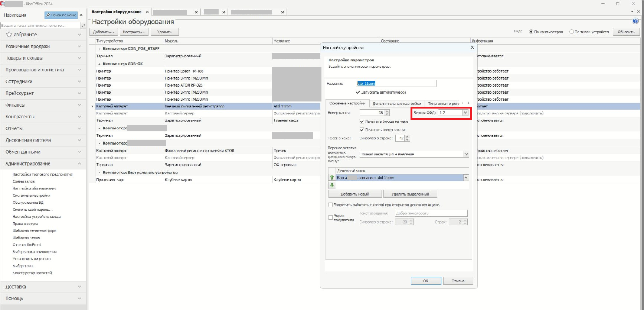Image resolution: width=644 pixels, height=310 pixels.
Task: Open the Версия ФФД dropdown
Action: [x=465, y=113]
